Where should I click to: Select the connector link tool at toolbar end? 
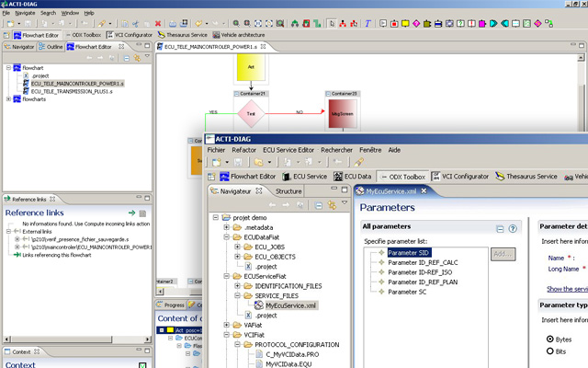pyautogui.click(x=549, y=24)
